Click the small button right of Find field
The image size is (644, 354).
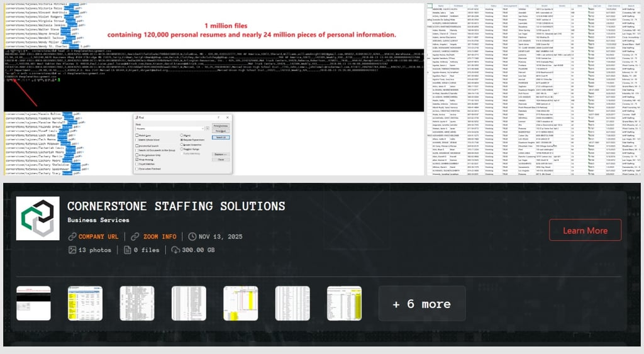click(x=208, y=128)
